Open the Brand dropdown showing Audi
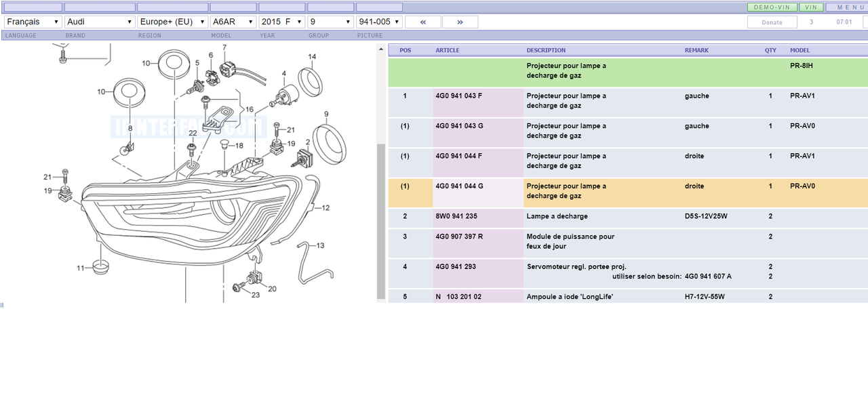This screenshot has height=406, width=868. click(x=100, y=22)
